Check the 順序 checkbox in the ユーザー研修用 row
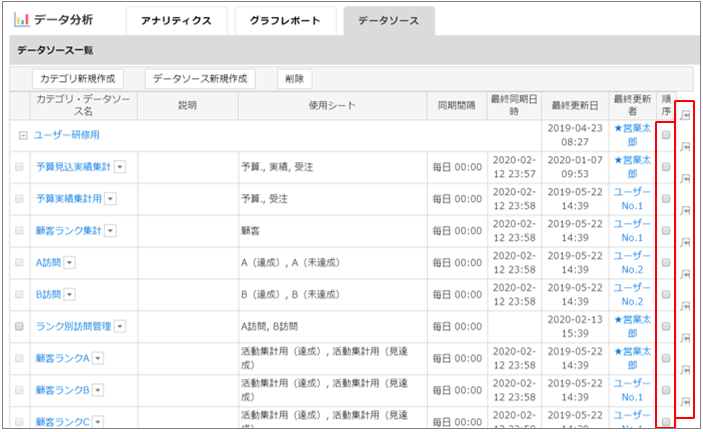Viewport: 703px width, 432px height. [x=666, y=135]
